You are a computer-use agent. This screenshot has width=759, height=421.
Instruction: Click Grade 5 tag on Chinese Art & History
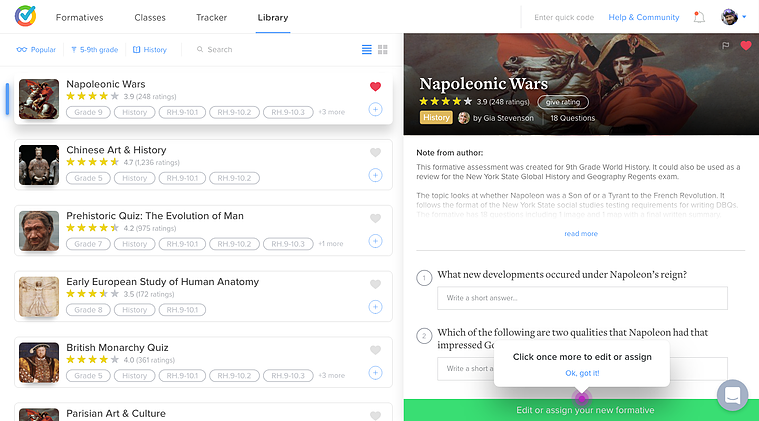(x=88, y=178)
